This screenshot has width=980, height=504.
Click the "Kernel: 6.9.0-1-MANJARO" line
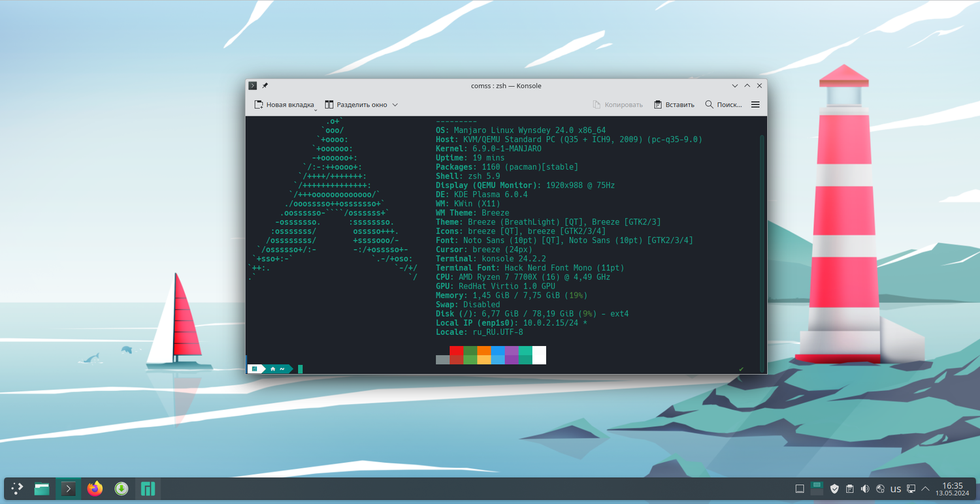[489, 149]
